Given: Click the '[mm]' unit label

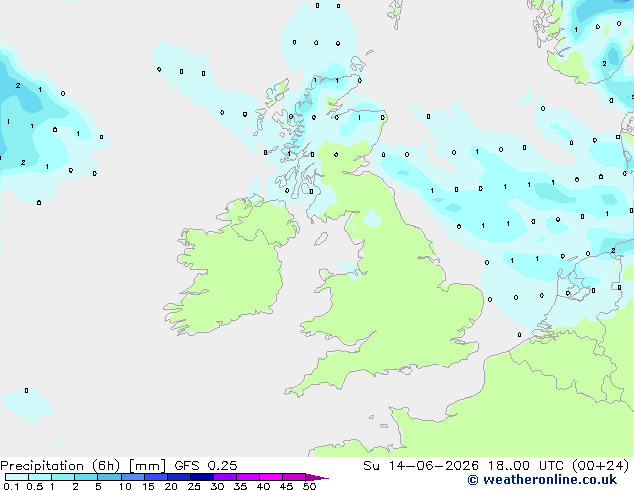Looking at the screenshot, I should point(147,466).
